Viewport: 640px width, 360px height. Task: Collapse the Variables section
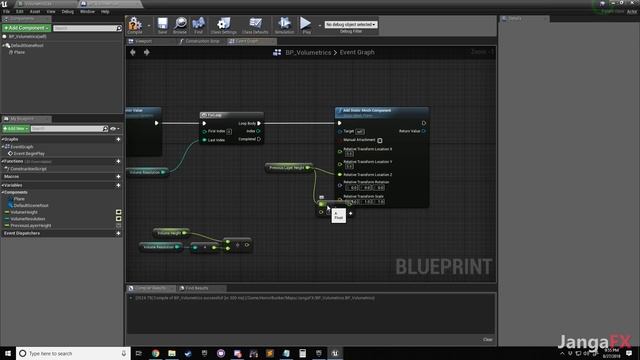(x=2, y=185)
